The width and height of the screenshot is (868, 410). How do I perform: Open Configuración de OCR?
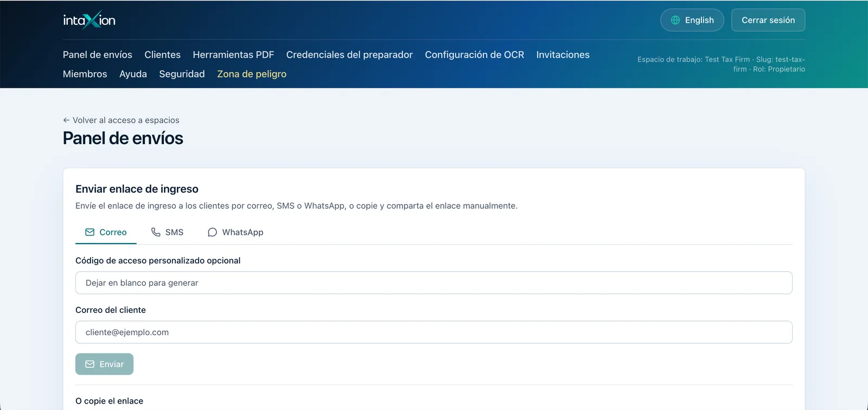coord(475,55)
